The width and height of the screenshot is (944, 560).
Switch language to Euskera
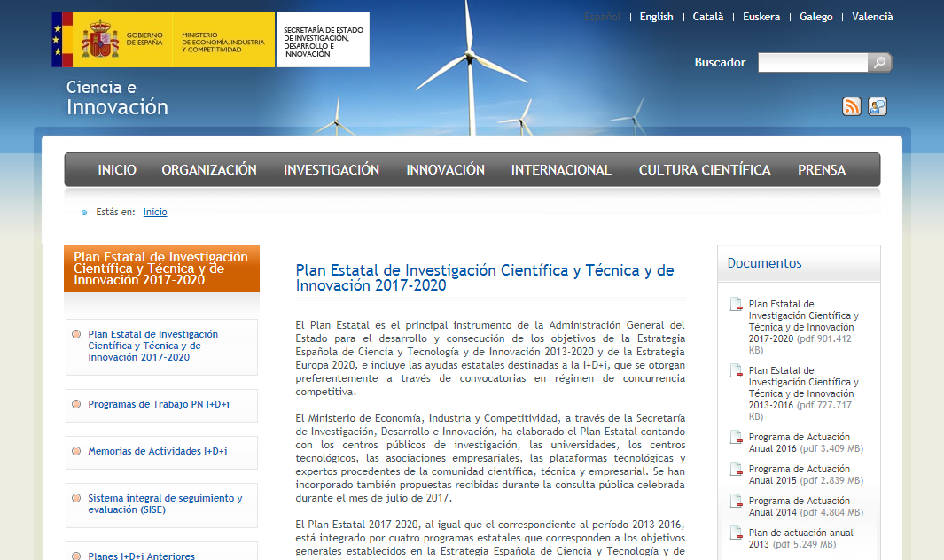click(761, 17)
